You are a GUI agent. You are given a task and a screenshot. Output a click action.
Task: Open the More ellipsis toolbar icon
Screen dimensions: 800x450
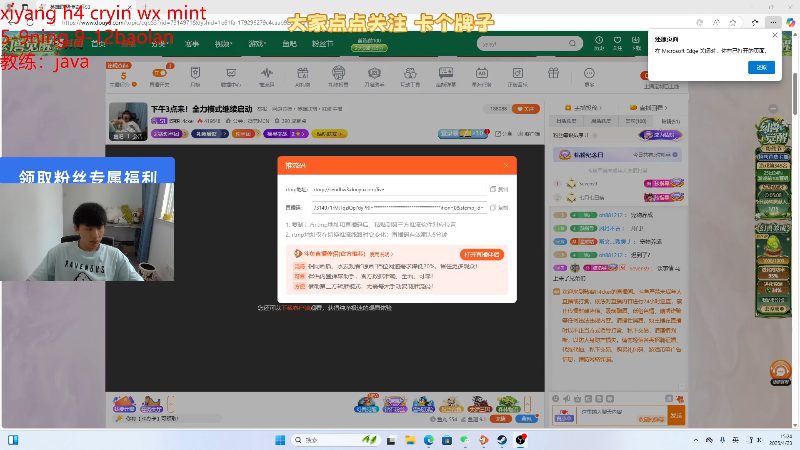589,73
